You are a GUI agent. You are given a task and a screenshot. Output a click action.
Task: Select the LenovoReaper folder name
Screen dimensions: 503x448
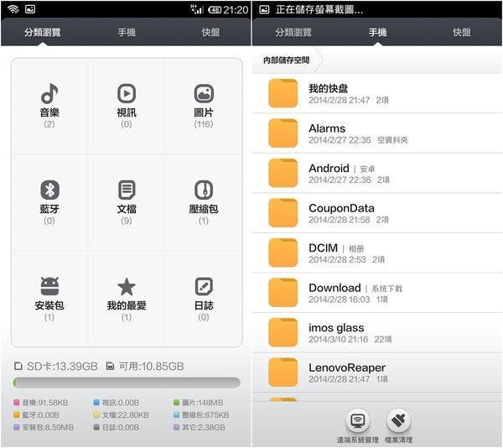(x=347, y=367)
